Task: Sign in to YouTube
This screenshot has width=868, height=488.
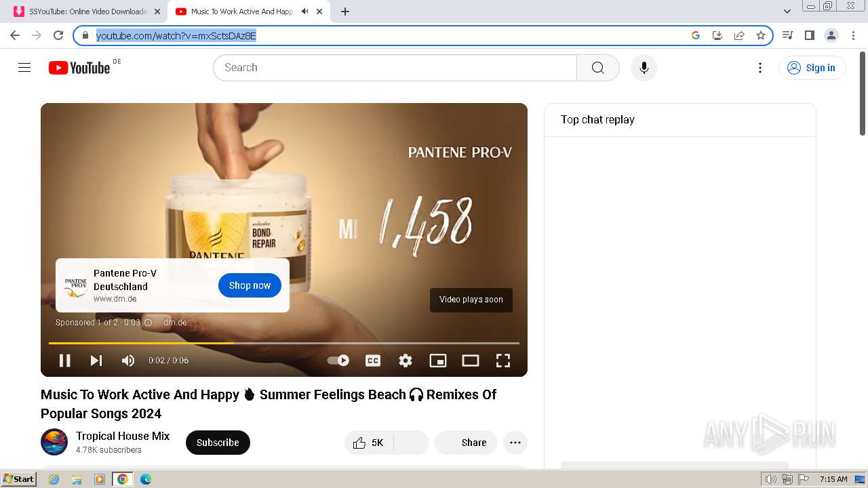Action: 812,68
